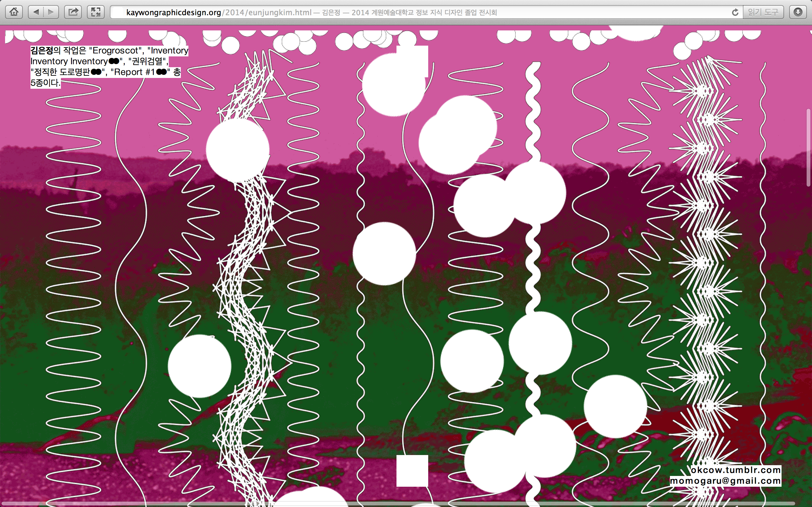Go back using the back arrow icon
This screenshot has width=812, height=507.
click(36, 12)
